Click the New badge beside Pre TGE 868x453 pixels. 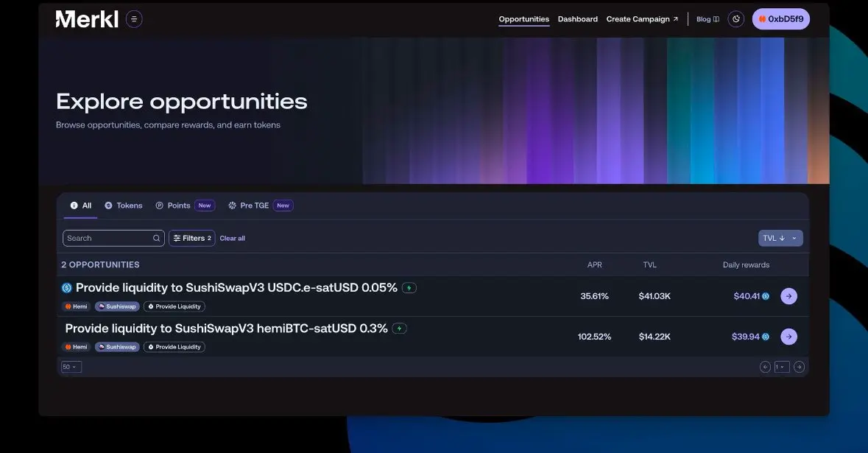pyautogui.click(x=283, y=206)
